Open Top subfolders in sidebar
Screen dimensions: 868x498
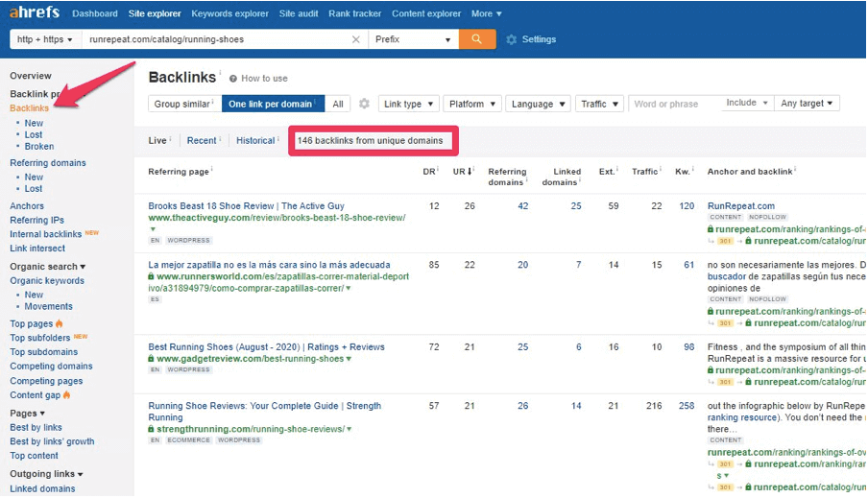coord(40,338)
